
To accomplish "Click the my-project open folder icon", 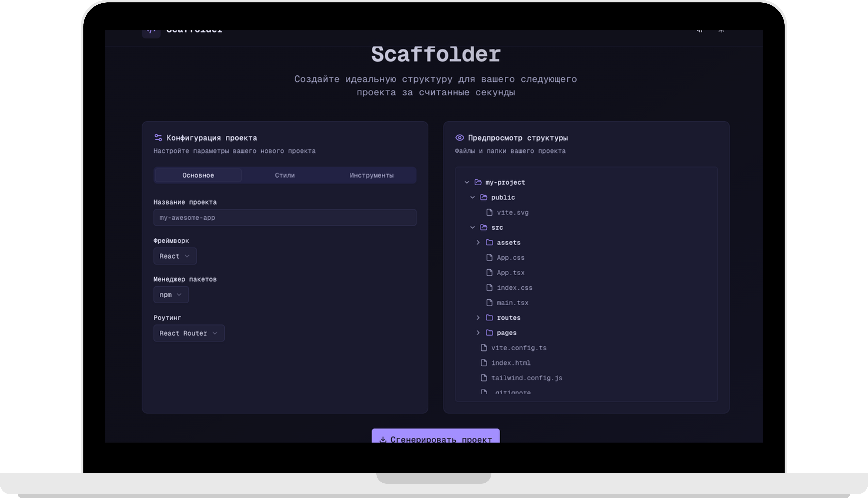I will click(478, 182).
